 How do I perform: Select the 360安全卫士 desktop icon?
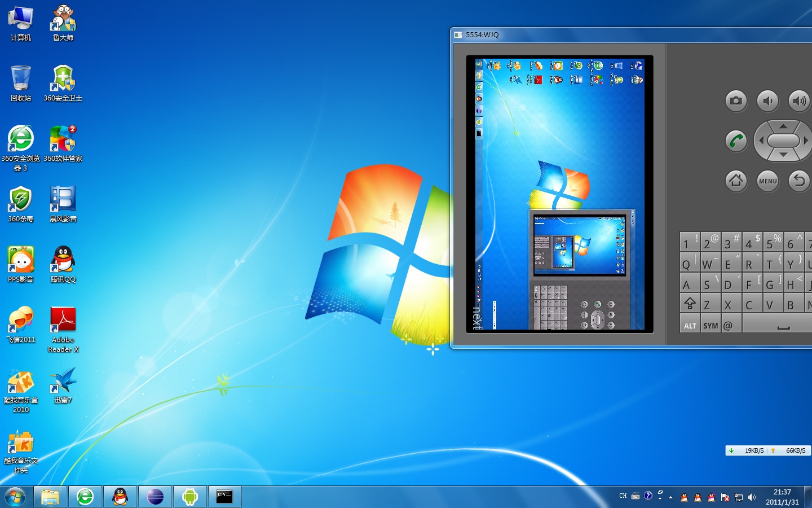(x=63, y=84)
